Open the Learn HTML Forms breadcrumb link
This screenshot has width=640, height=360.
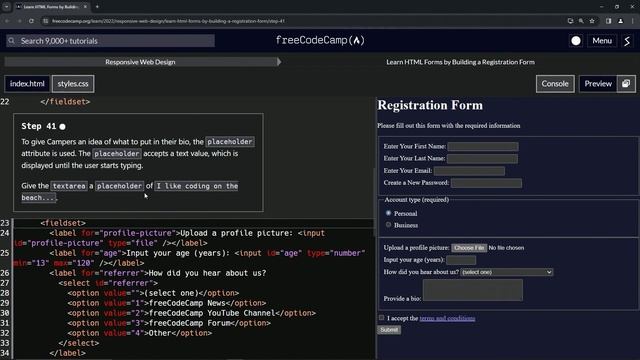coord(460,62)
